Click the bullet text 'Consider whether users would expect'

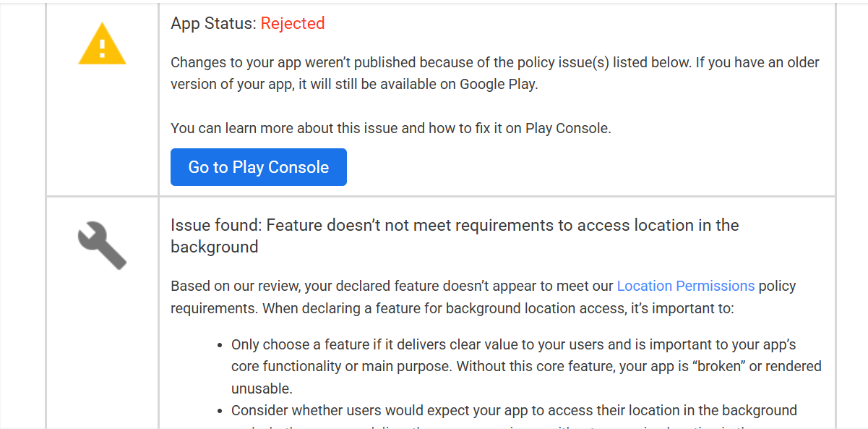point(513,411)
